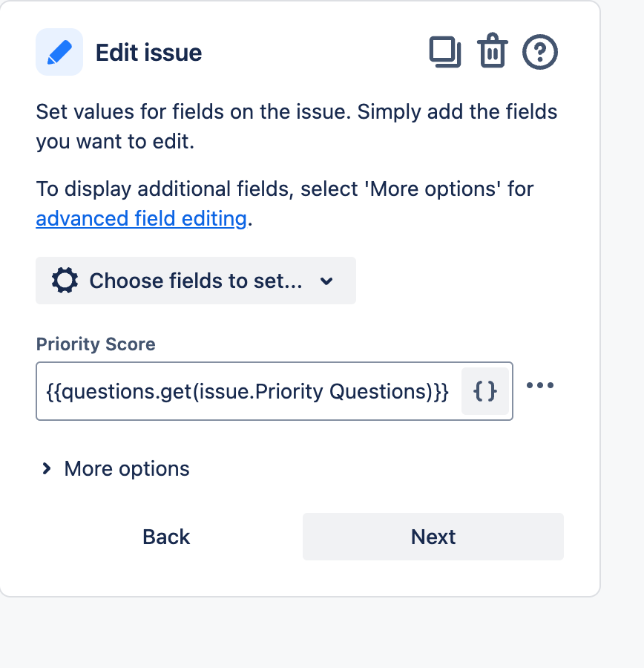Delete component with the trash icon

pyautogui.click(x=493, y=50)
